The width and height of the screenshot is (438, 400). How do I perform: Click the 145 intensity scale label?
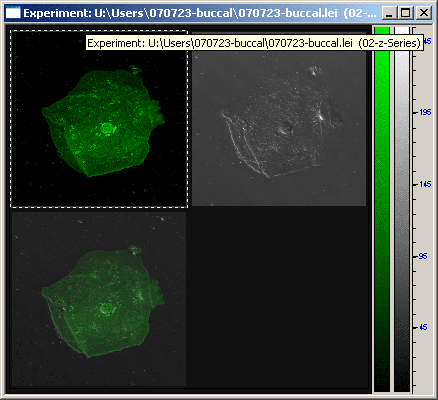pyautogui.click(x=425, y=184)
